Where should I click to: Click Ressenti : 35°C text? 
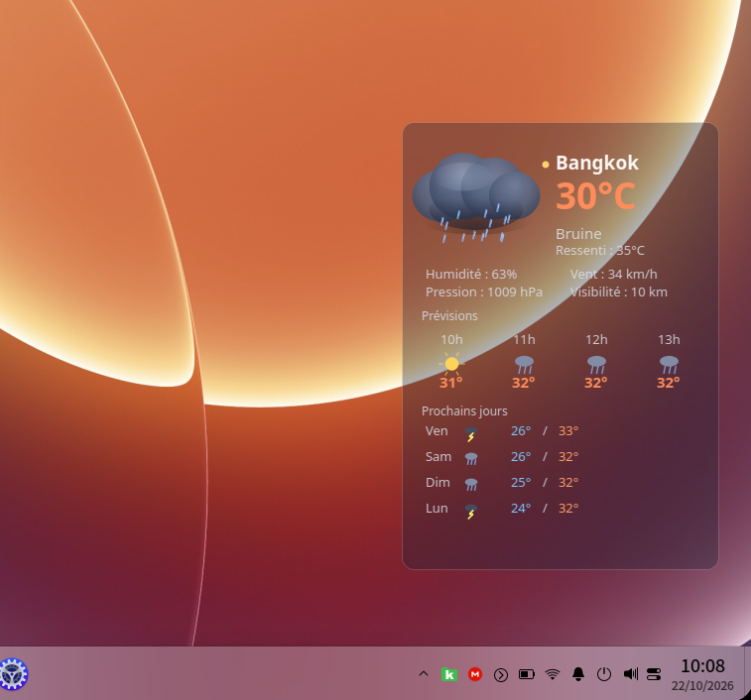tap(599, 251)
